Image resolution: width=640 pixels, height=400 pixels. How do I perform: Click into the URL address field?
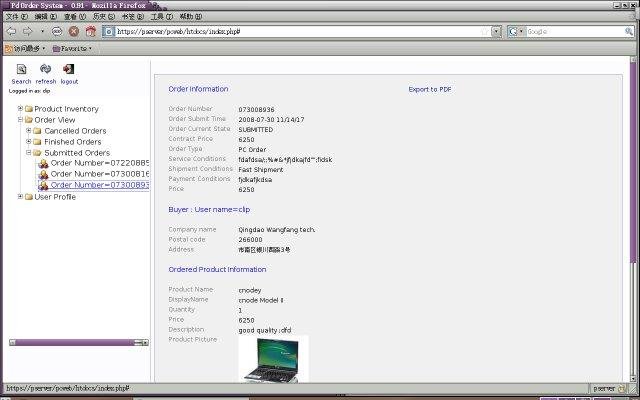click(x=298, y=31)
